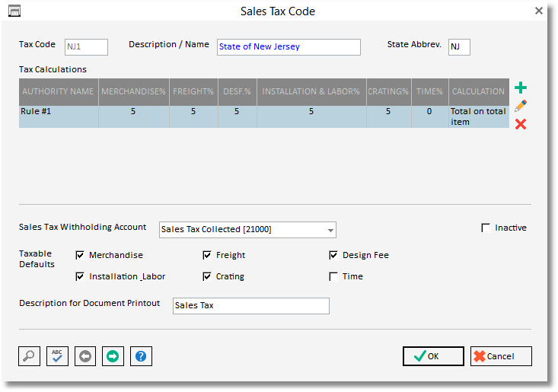Click the red X delete rule icon
The height and width of the screenshot is (392, 558).
coord(521,124)
